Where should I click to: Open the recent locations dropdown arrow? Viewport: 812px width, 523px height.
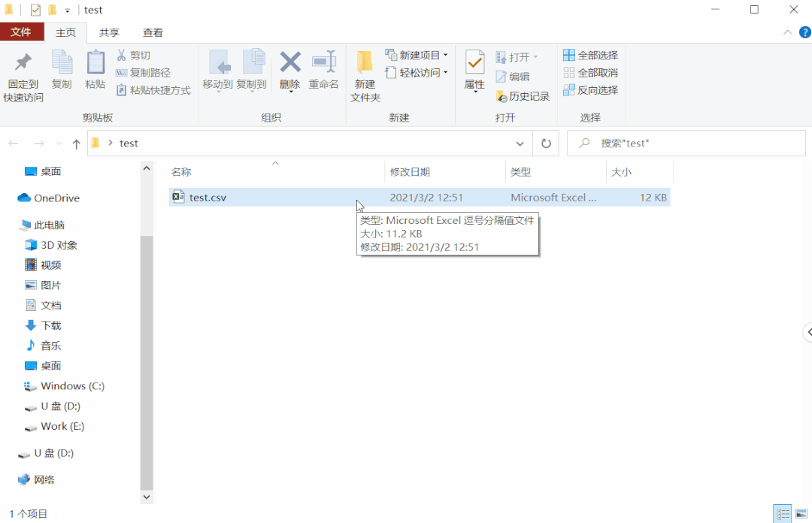tap(59, 144)
